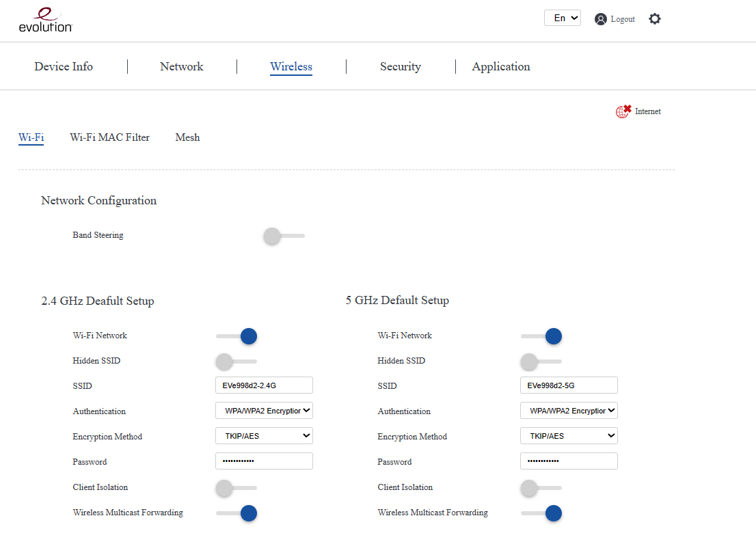This screenshot has height=544, width=756.
Task: Open the 5 GHz Encryption Method dropdown
Action: click(x=569, y=436)
